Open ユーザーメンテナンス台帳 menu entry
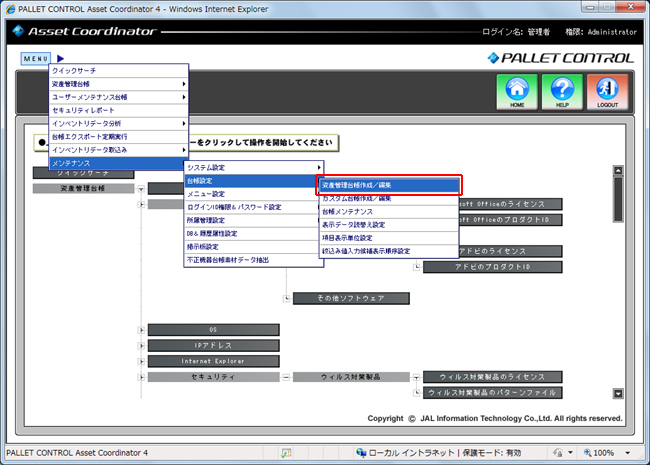650x465 pixels. [x=119, y=97]
